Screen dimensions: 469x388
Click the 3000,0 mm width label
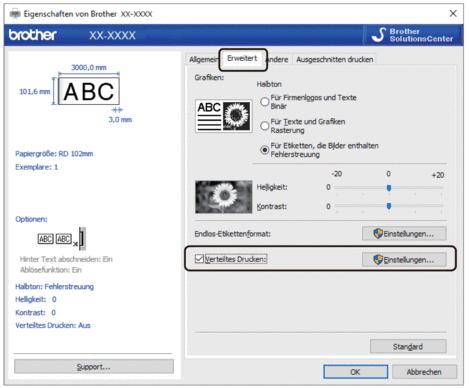tap(89, 67)
